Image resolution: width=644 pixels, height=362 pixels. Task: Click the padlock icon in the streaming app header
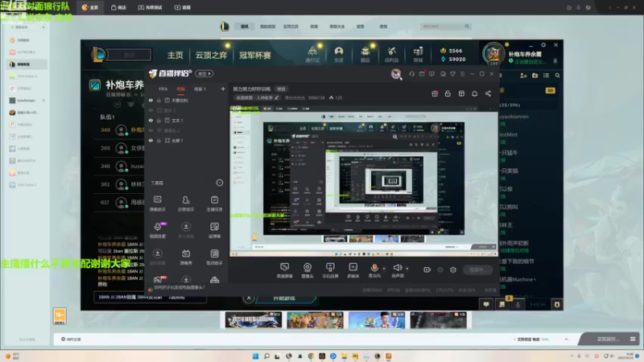[x=448, y=93]
